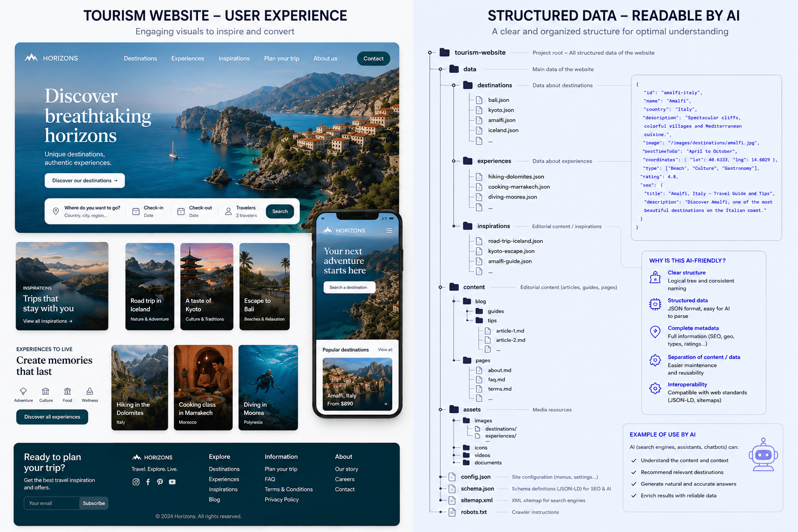This screenshot has width=798, height=532.
Task: Follow the View all inspirations link
Action: point(48,321)
